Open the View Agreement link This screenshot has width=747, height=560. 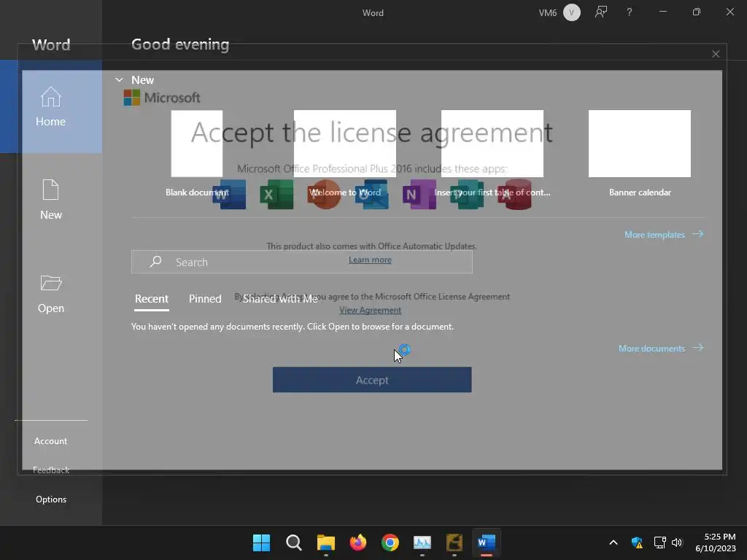[370, 310]
